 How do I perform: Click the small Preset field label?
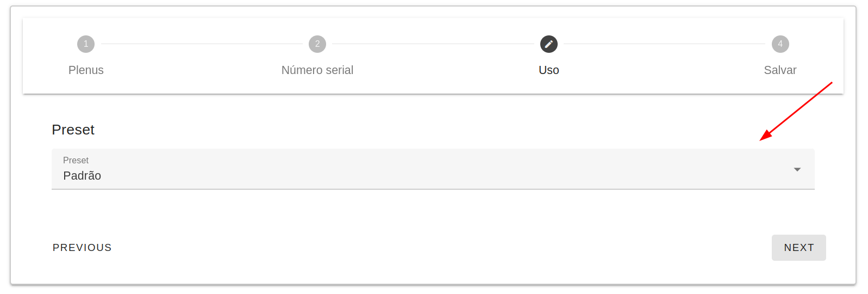(x=76, y=160)
